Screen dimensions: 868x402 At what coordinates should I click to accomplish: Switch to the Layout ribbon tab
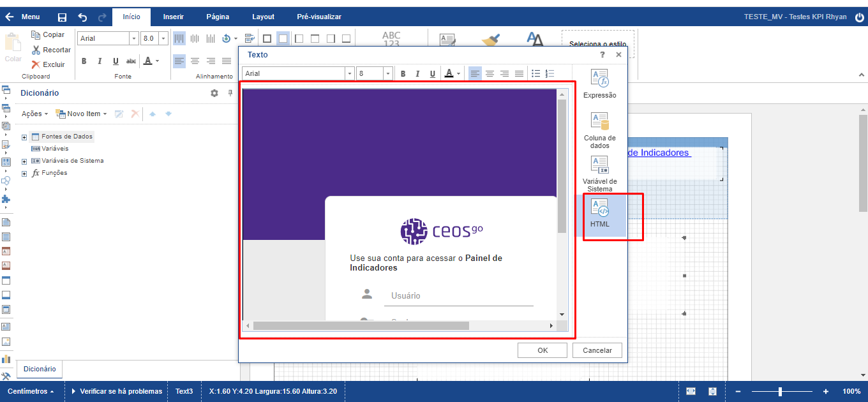[263, 17]
